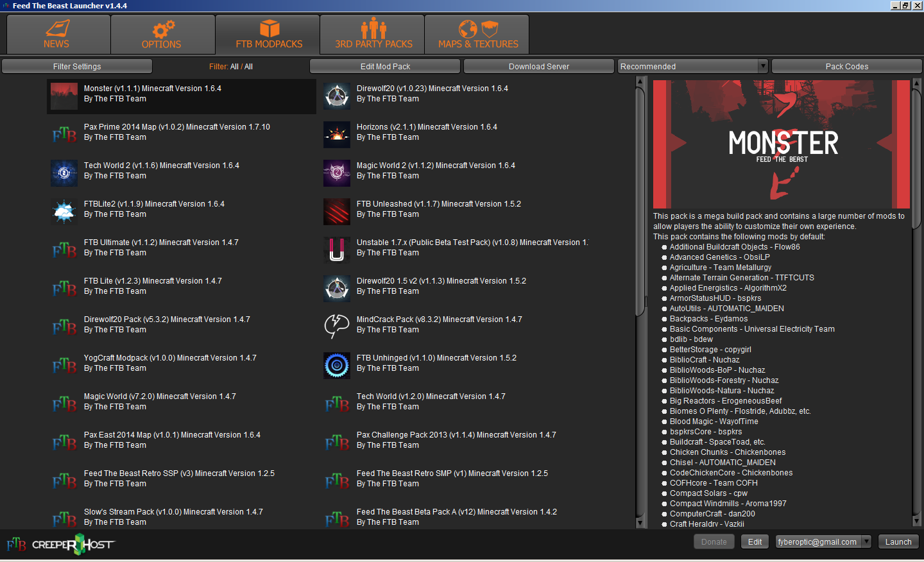Click the FTB logo in the footer

click(x=16, y=545)
